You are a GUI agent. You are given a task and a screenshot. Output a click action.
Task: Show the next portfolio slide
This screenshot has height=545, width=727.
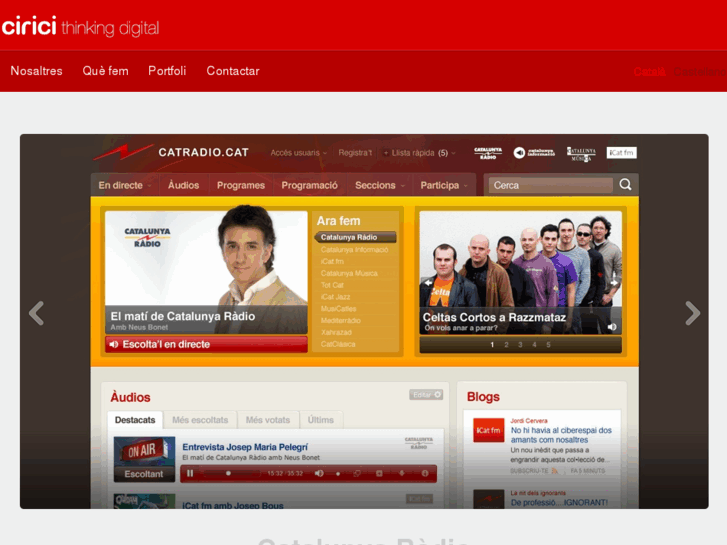tap(692, 313)
